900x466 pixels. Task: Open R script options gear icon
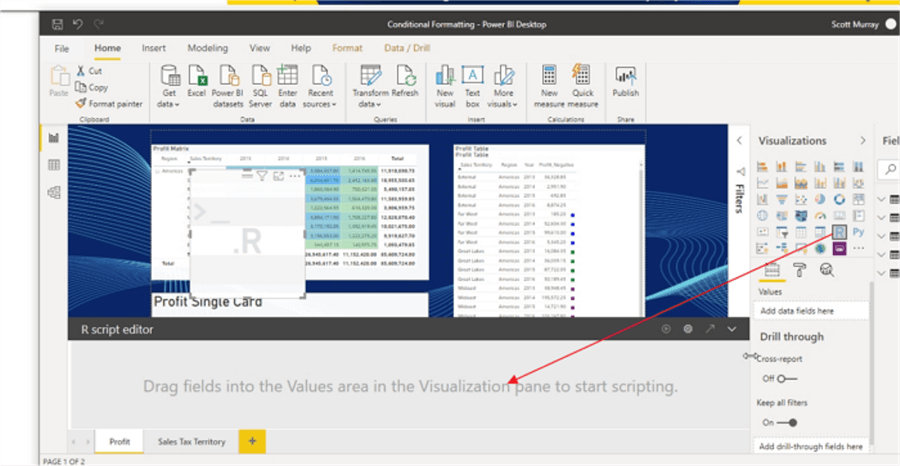click(688, 328)
